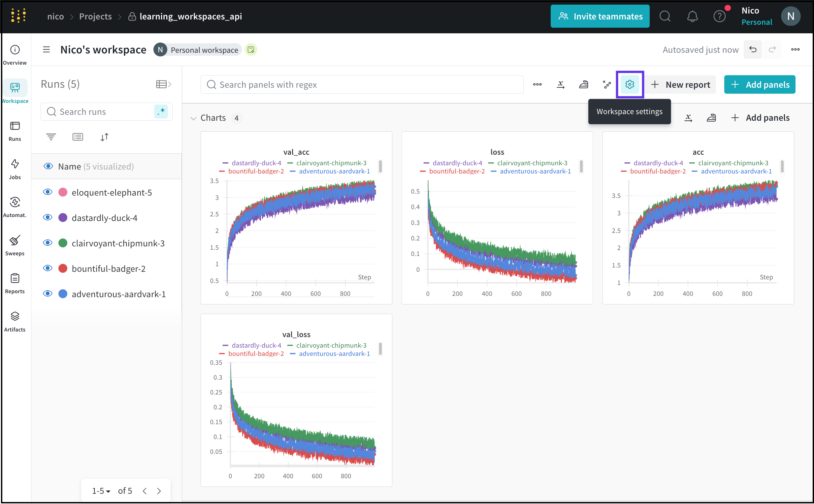Click the group runs list icon

point(78,137)
